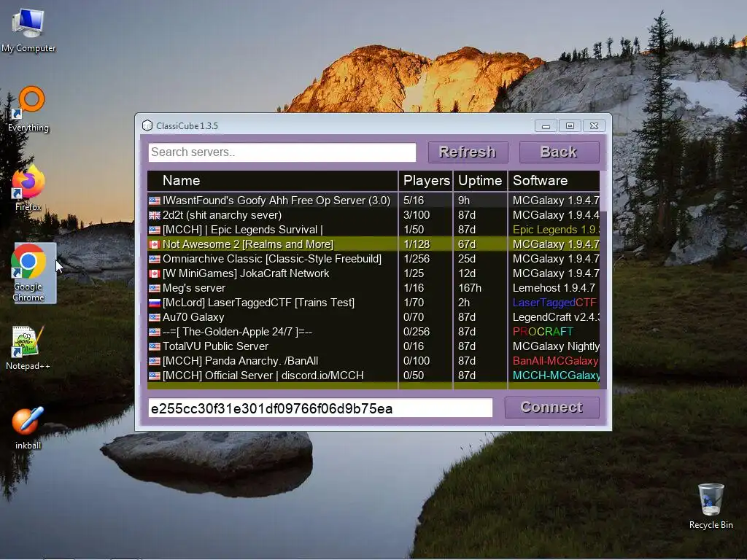Select Not Awesome 2 [Realms and More]
This screenshot has width=747, height=560.
tap(373, 244)
